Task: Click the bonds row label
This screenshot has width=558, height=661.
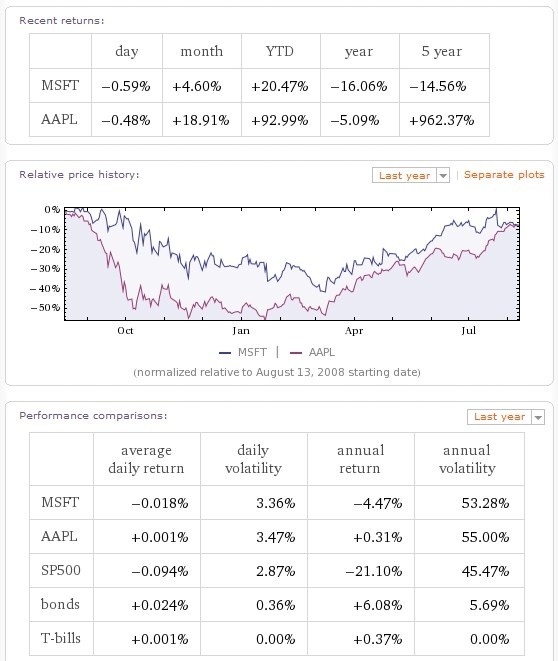Action: (60, 604)
